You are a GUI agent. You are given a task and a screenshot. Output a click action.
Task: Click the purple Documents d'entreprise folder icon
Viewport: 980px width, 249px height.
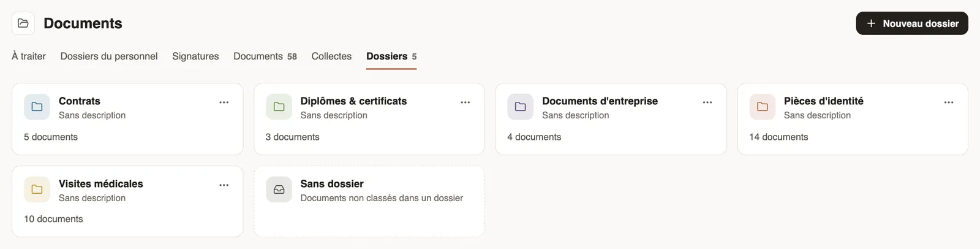[520, 107]
